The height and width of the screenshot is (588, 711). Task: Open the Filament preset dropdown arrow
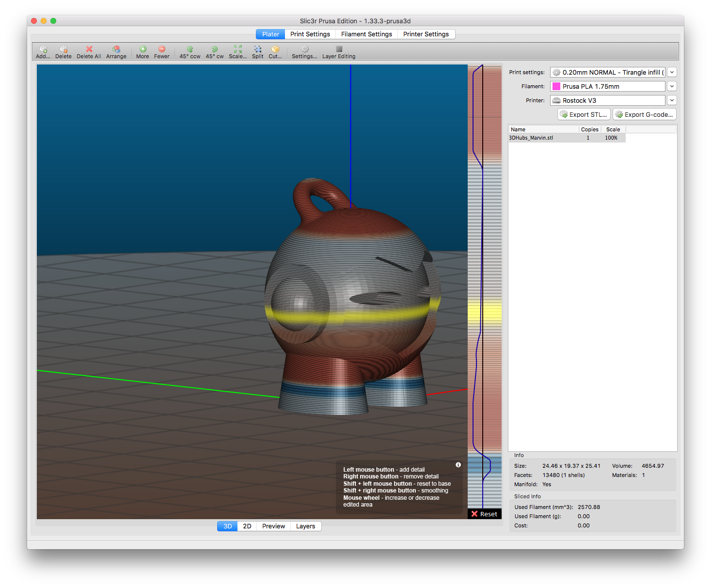point(672,86)
